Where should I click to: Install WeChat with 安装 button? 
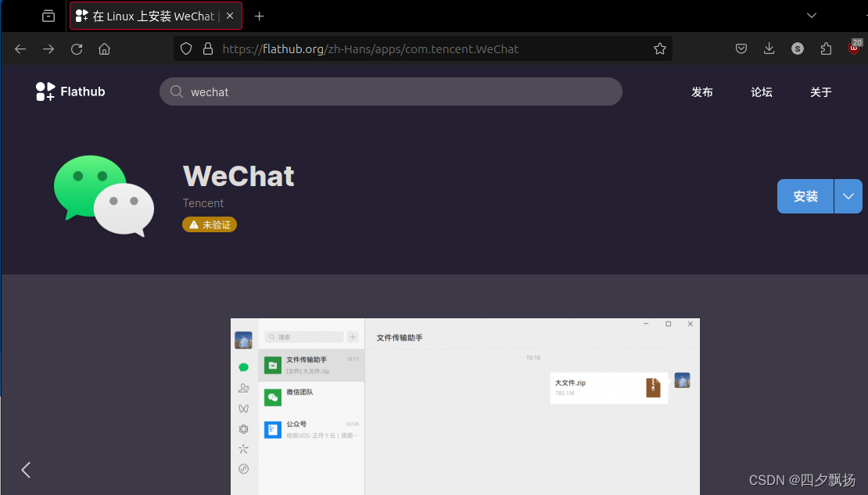(x=805, y=196)
